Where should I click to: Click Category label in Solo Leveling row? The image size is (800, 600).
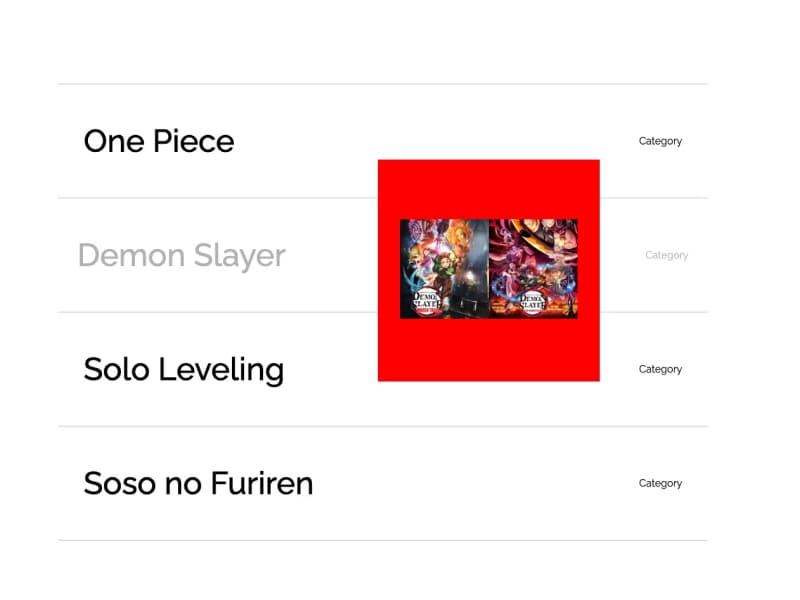click(x=660, y=369)
